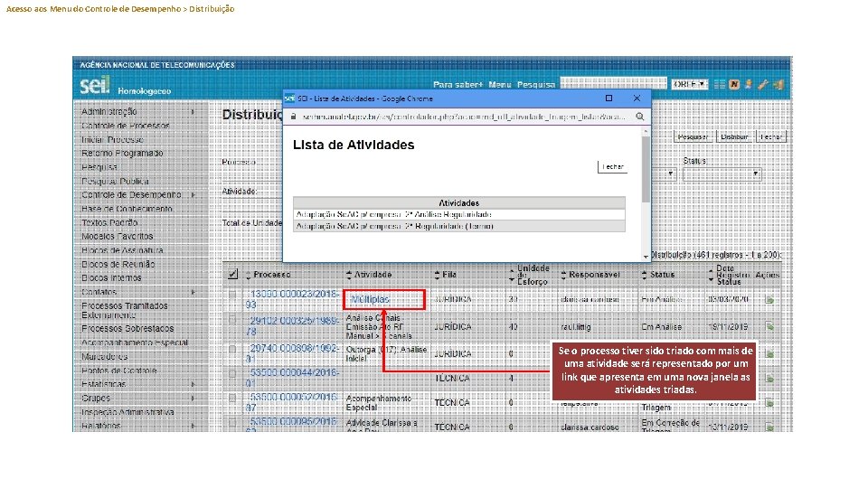Tick the select-all checkbox in table header
This screenshot has width=868, height=488.
[233, 274]
